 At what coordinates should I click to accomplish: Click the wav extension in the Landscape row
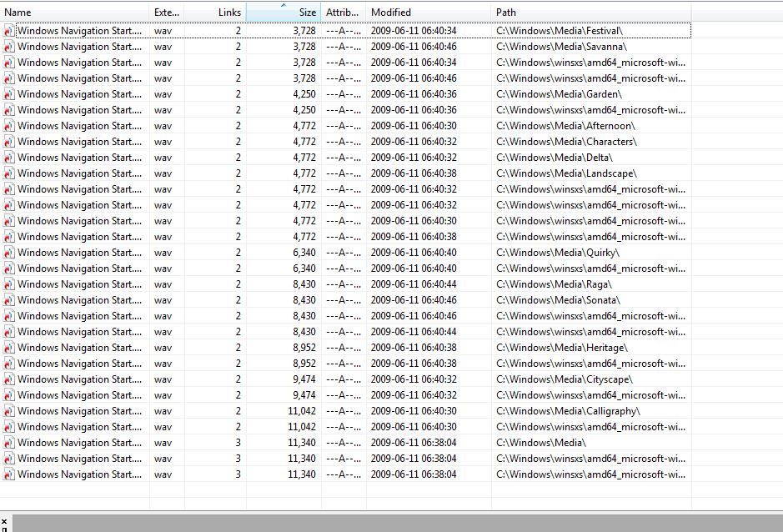click(163, 173)
